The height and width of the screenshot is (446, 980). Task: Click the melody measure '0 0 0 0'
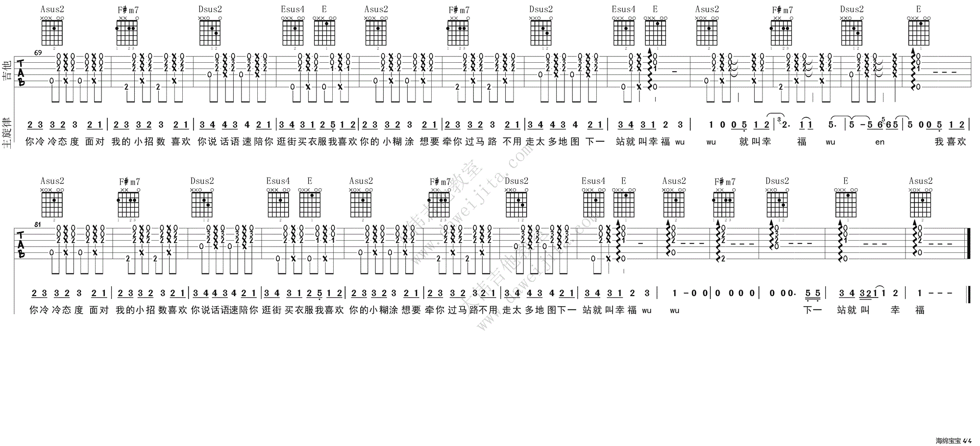[735, 293]
